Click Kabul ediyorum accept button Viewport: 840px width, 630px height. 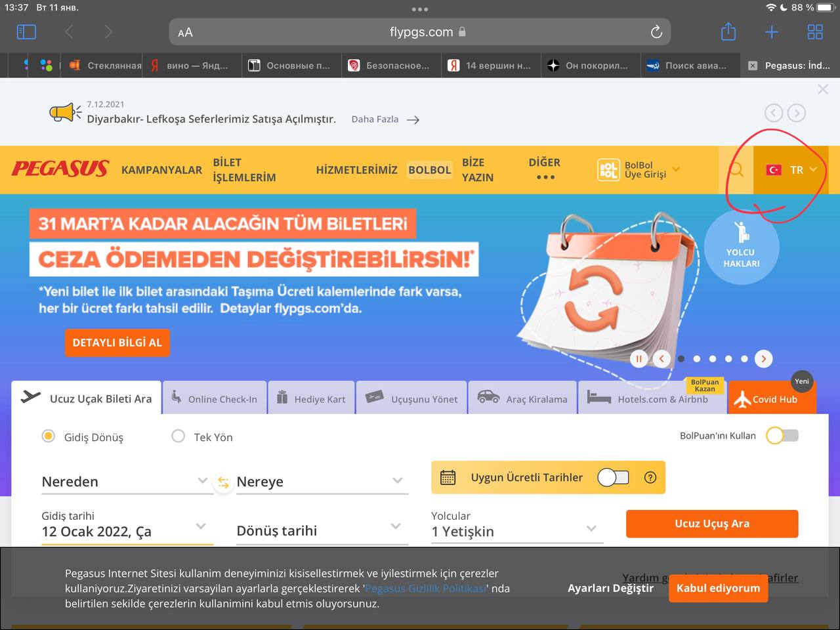[x=718, y=588]
